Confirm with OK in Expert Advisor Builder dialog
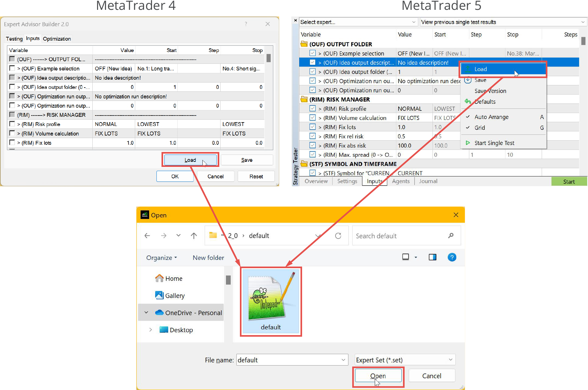 [x=175, y=176]
